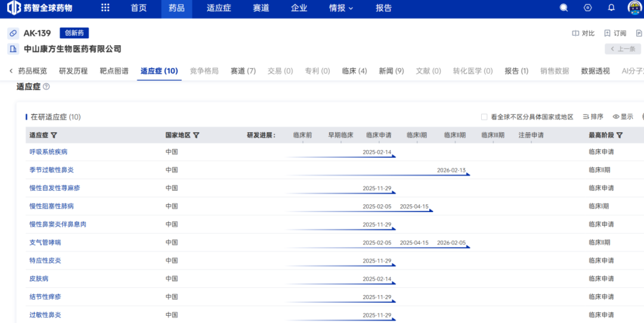Open the hexagon settings icon in header

pyautogui.click(x=588, y=8)
